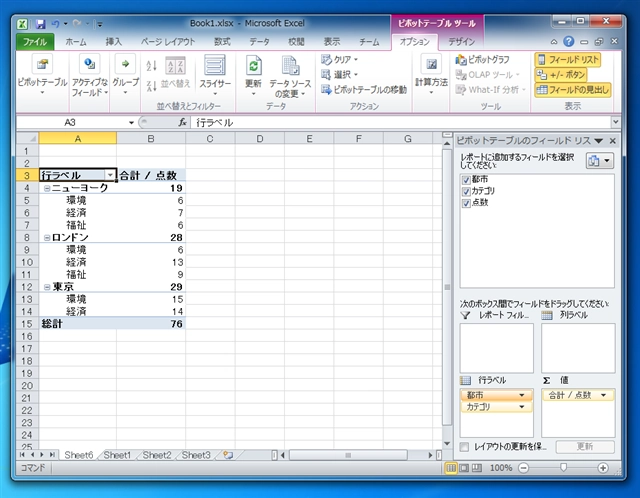Uncheck the 点数 field checkbox
Image resolution: width=640 pixels, height=498 pixels.
466,203
